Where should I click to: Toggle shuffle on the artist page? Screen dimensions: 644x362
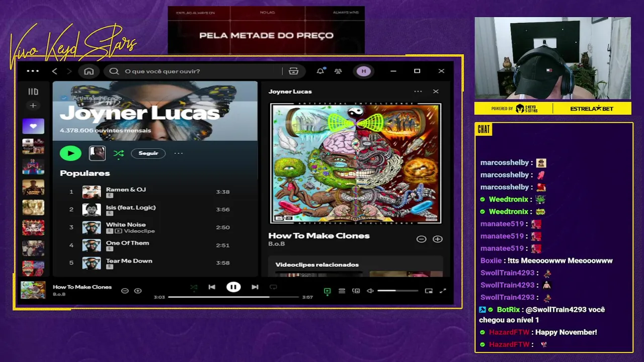[x=119, y=153]
